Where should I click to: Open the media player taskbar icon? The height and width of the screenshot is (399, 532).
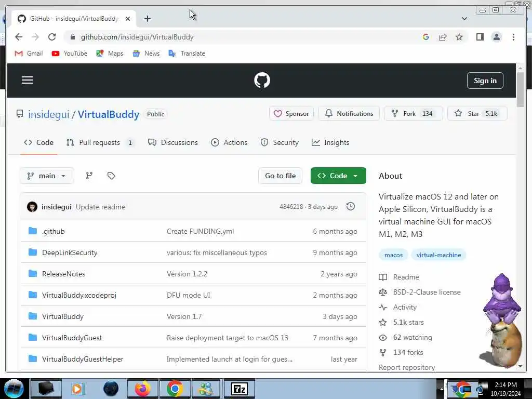click(77, 389)
